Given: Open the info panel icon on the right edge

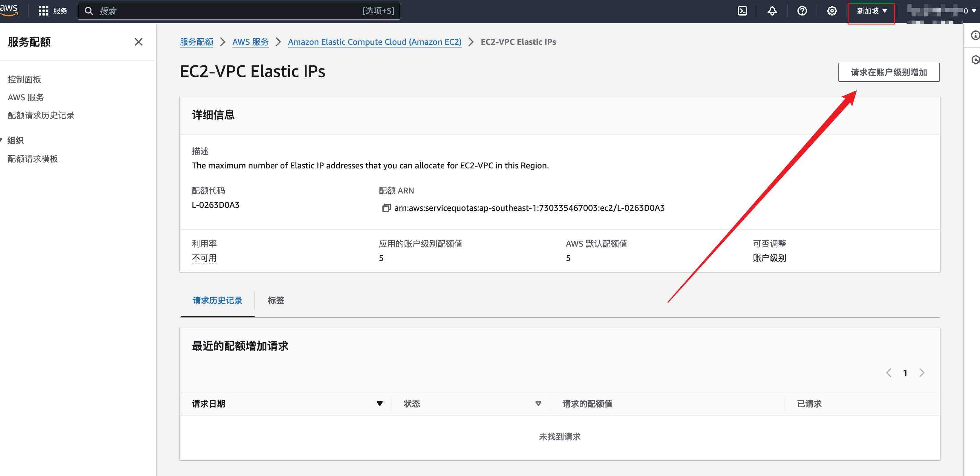Looking at the screenshot, I should pos(975,35).
